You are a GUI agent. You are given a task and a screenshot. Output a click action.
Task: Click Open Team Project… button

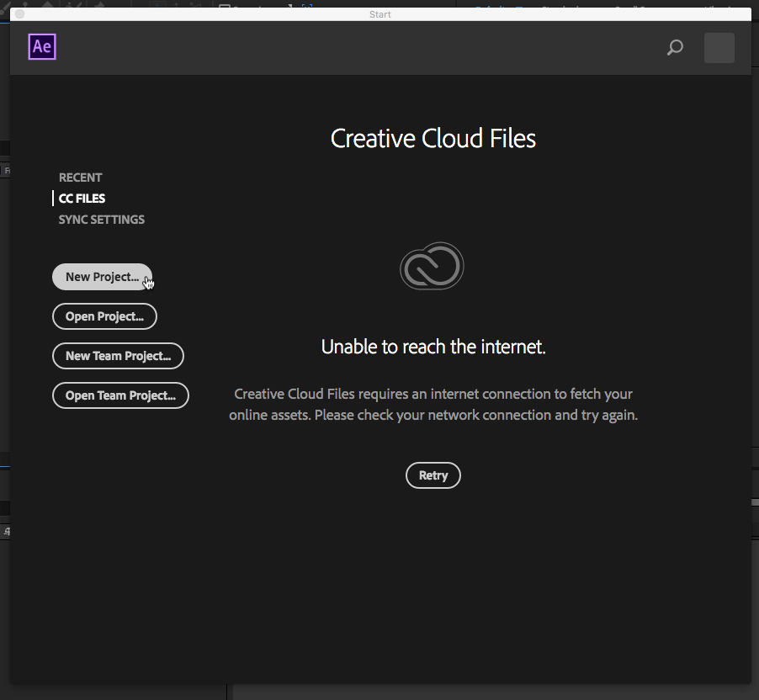120,395
